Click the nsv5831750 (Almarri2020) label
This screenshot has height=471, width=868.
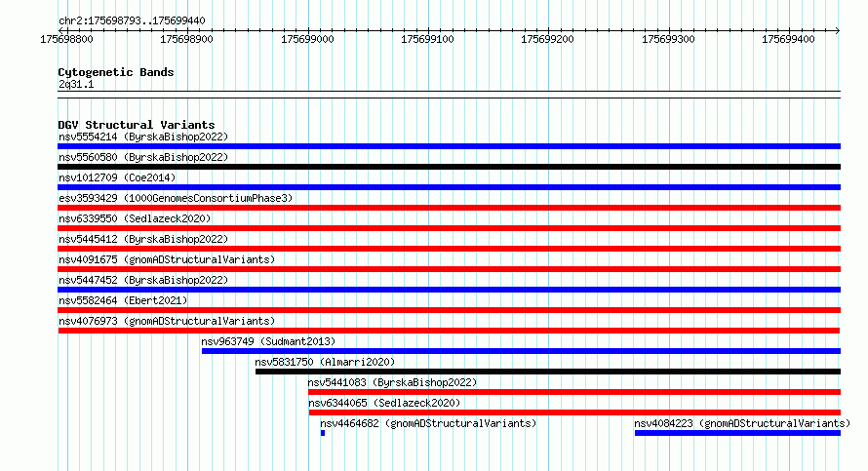click(325, 362)
